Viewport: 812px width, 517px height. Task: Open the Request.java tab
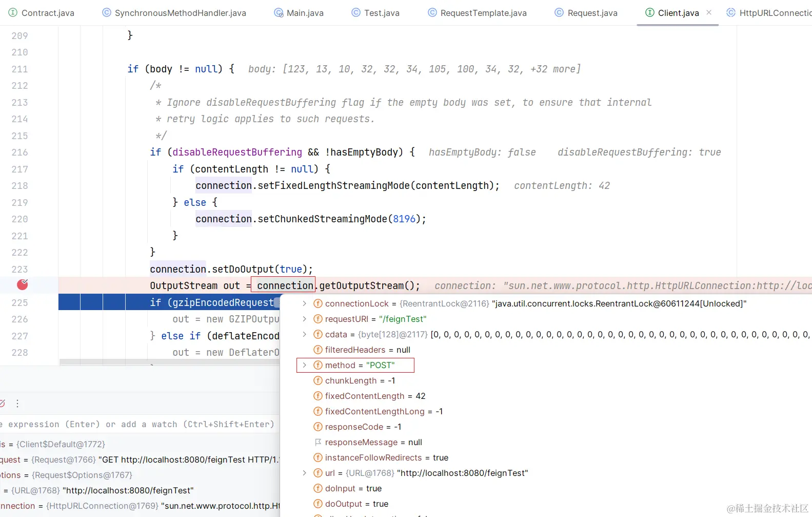(586, 13)
